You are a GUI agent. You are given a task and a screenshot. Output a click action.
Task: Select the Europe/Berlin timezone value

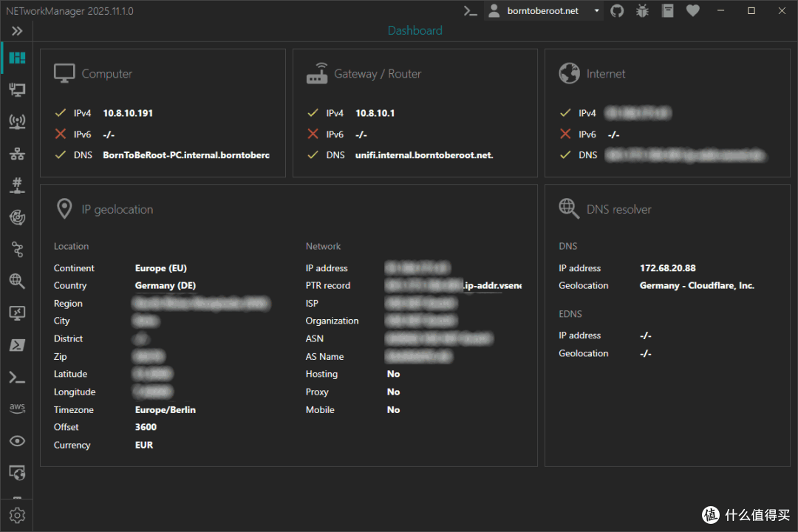tap(166, 410)
